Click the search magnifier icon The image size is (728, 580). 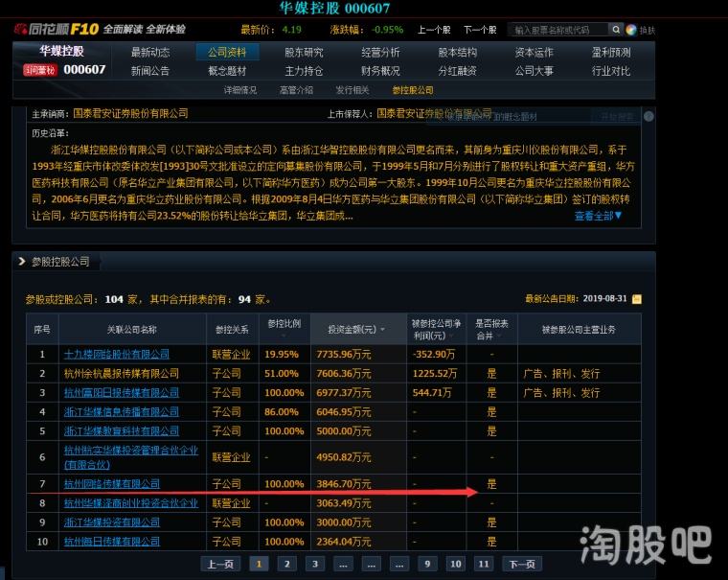pyautogui.click(x=616, y=30)
